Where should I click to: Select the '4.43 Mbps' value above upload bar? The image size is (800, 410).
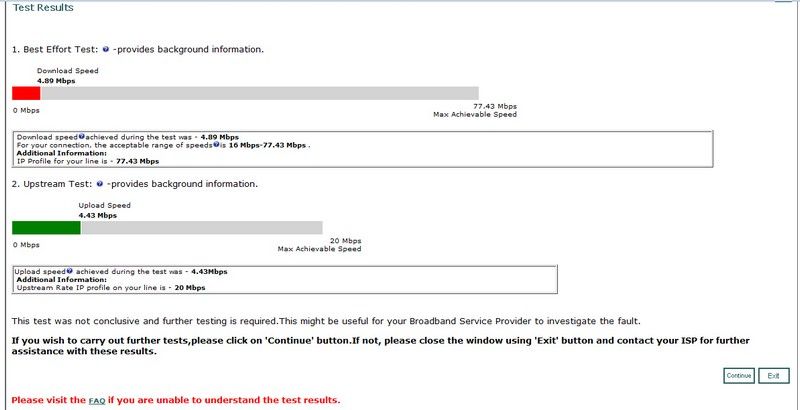coord(97,215)
